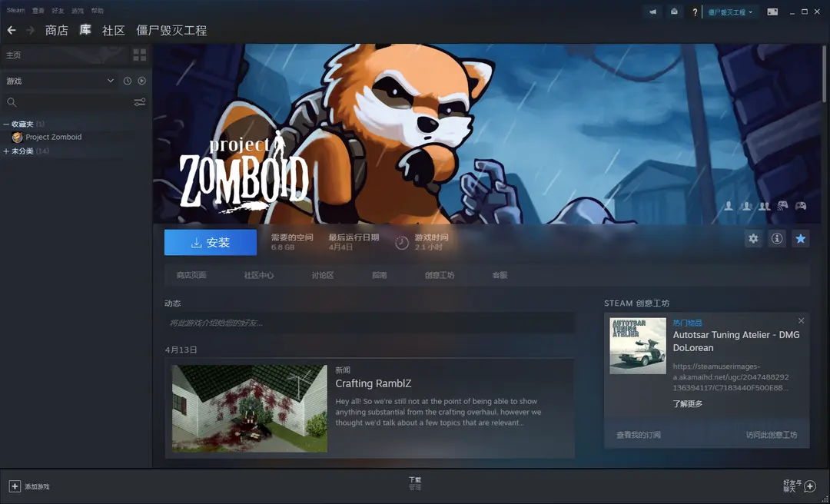The height and width of the screenshot is (504, 830).
Task: Open the 游戏 menu in menu bar
Action: coord(78,11)
